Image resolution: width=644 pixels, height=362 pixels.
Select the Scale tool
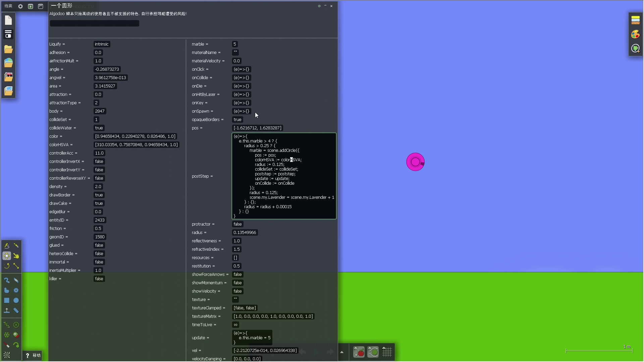16,266
